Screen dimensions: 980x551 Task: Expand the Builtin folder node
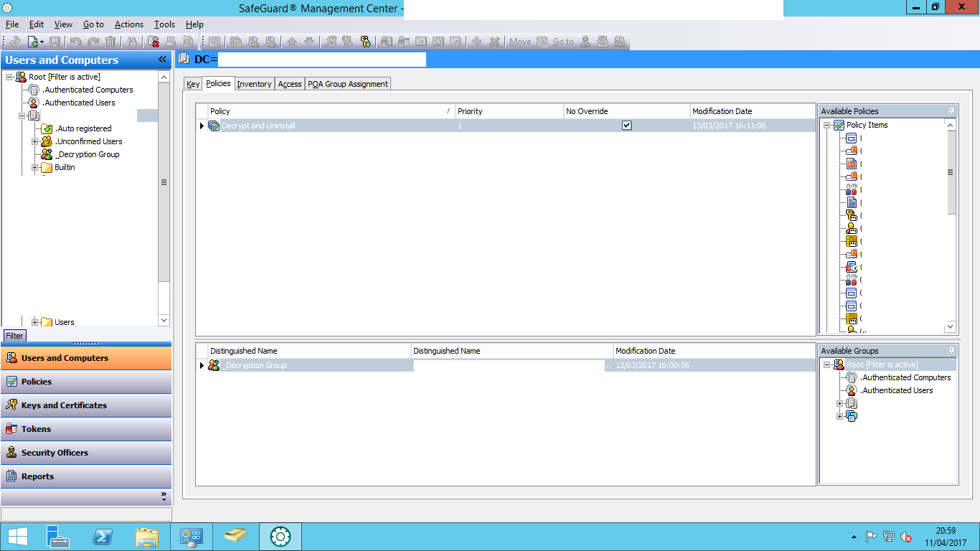pos(34,167)
